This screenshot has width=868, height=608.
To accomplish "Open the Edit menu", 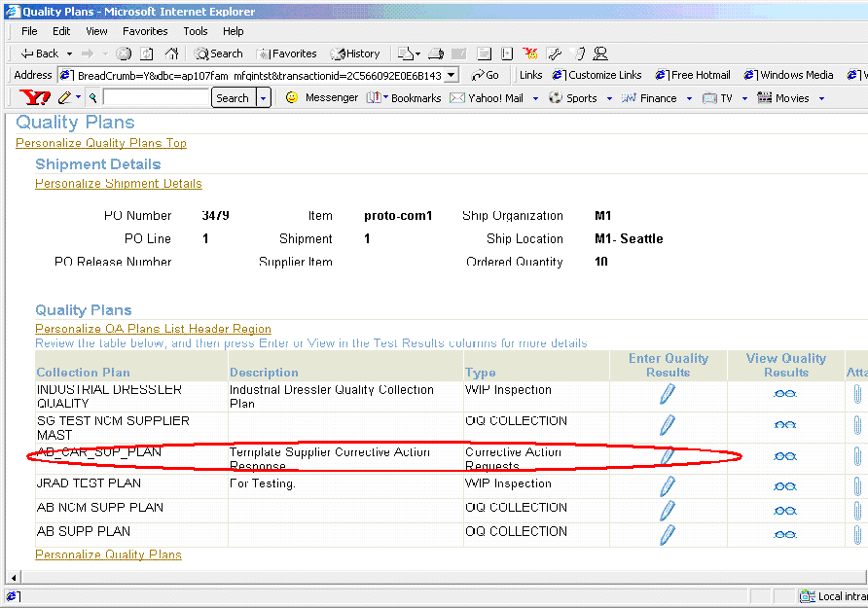I will click(x=61, y=31).
